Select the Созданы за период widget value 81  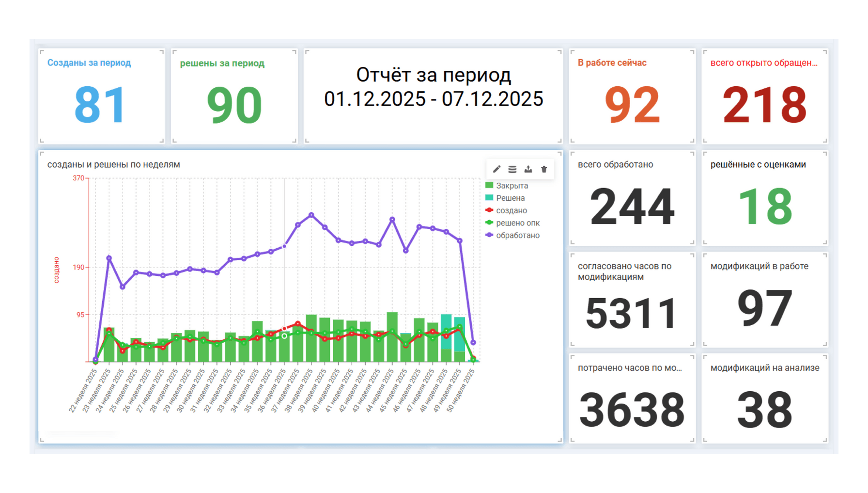(x=100, y=105)
